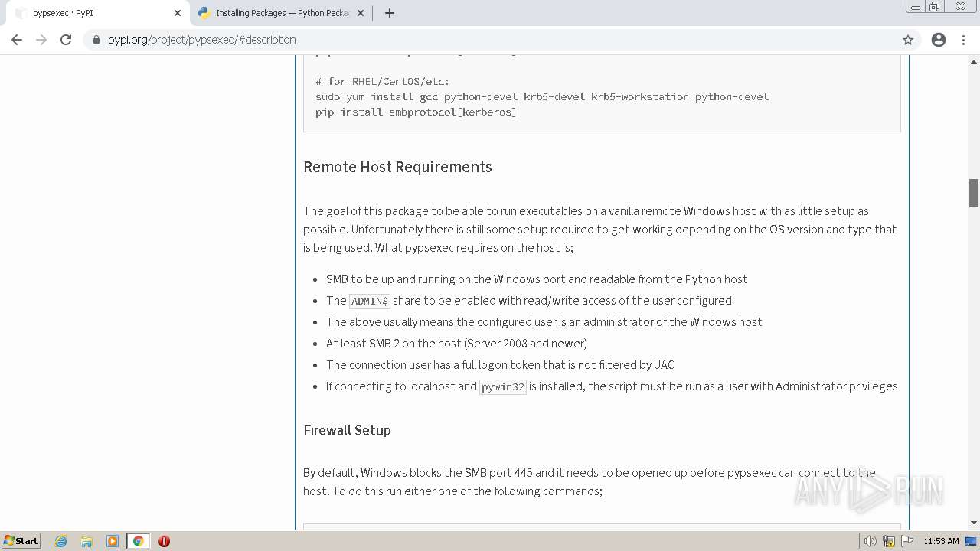Close the pypsexec PyPI tab
The height and width of the screenshot is (551, 980).
(x=178, y=13)
